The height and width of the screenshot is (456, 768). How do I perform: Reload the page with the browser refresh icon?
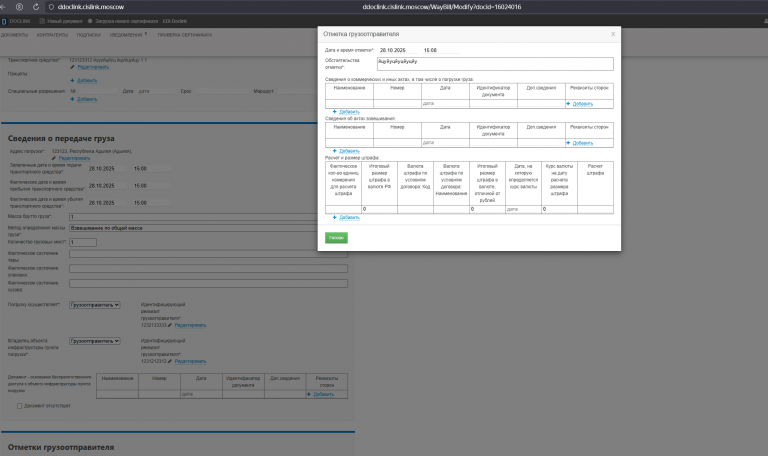36,7
